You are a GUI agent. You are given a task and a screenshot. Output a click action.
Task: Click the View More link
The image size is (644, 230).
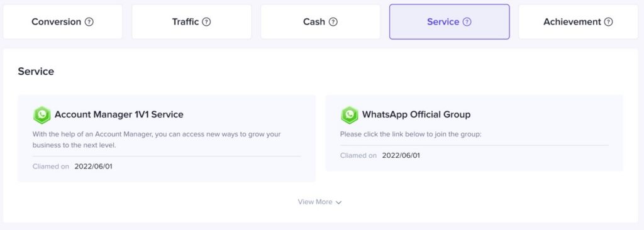coord(319,202)
